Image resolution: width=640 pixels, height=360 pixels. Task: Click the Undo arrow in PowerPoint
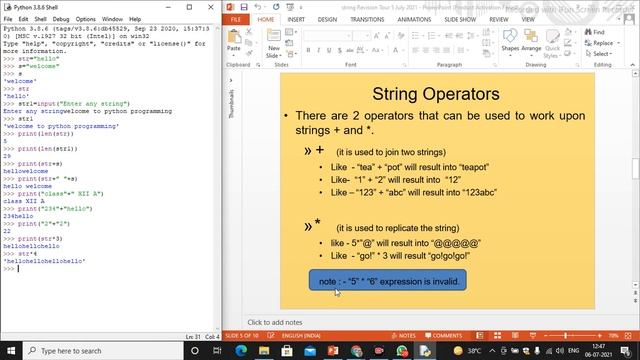258,7
